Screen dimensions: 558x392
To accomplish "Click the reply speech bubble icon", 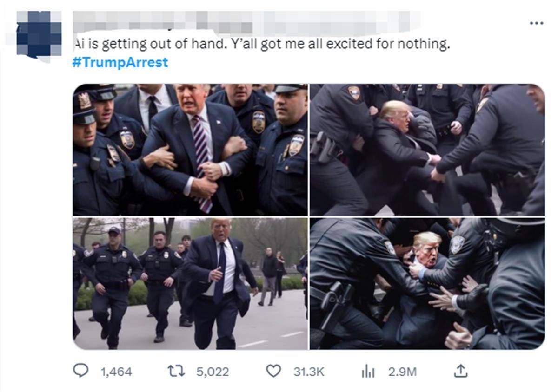I will 81,371.
